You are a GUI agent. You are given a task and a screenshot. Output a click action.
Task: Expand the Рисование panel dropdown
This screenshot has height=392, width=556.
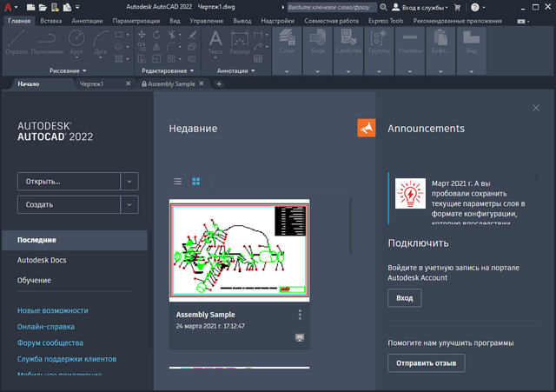point(85,70)
